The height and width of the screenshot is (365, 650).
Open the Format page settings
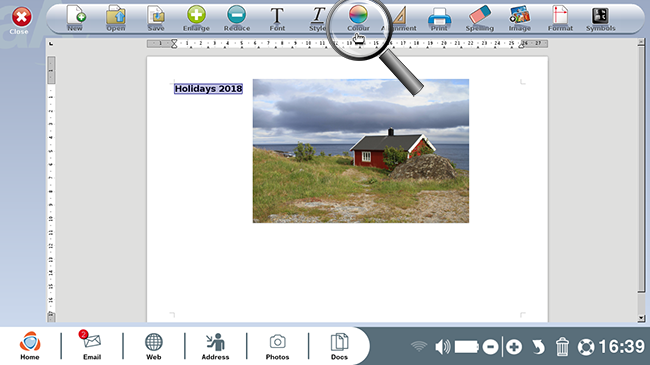(560, 18)
